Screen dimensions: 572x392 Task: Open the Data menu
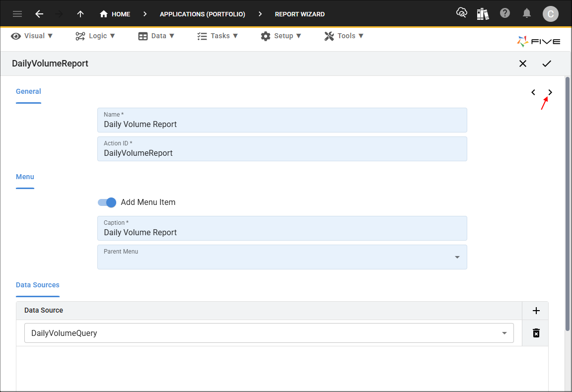156,36
